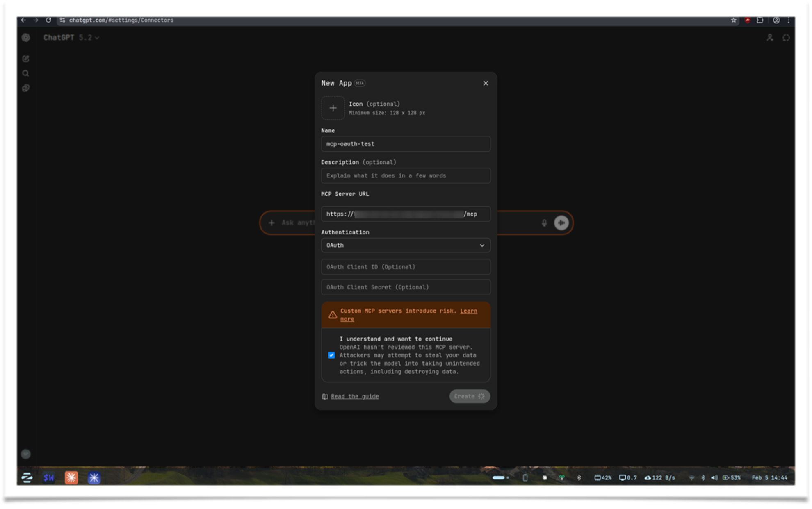Open the 'Learn more' risk warning link
This screenshot has height=509, width=812.
click(x=469, y=311)
